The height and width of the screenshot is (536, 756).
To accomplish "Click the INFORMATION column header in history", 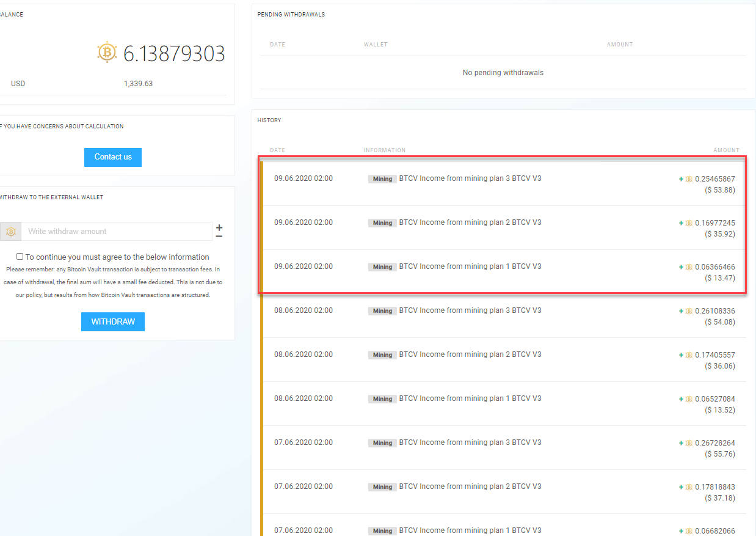I will (x=385, y=150).
